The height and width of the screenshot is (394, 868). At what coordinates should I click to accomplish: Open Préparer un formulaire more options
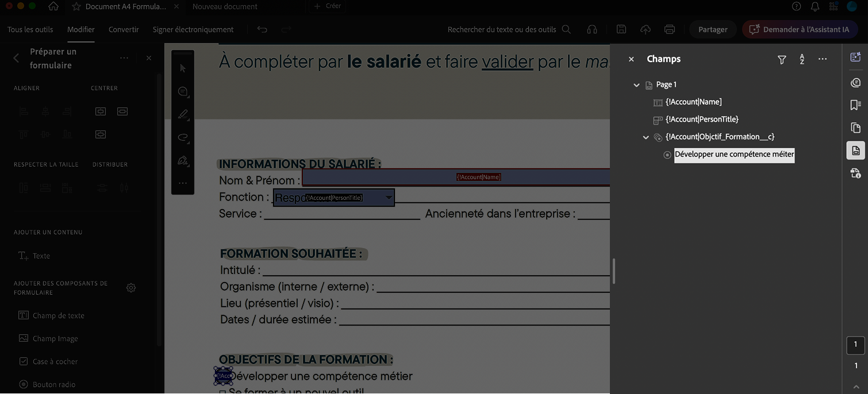124,58
